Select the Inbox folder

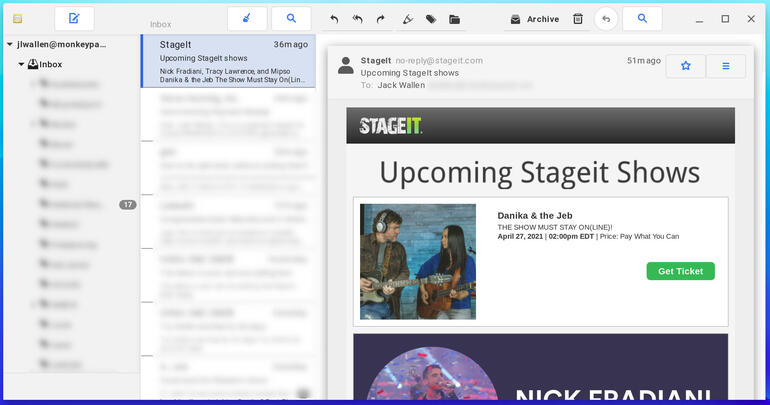(x=45, y=64)
